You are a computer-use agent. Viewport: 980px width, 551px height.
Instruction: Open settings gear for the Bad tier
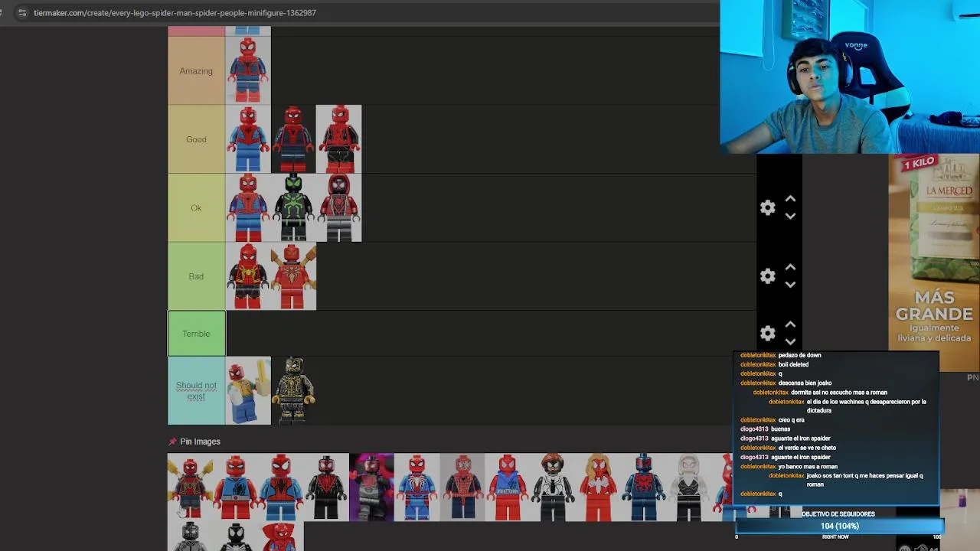[767, 276]
